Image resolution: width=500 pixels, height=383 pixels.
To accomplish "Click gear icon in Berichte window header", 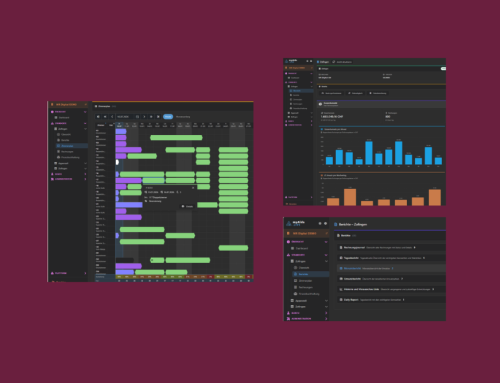I will pos(326,224).
